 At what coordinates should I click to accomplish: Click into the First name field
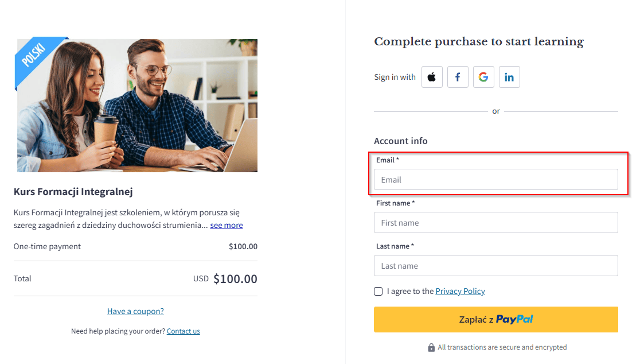[x=495, y=223]
